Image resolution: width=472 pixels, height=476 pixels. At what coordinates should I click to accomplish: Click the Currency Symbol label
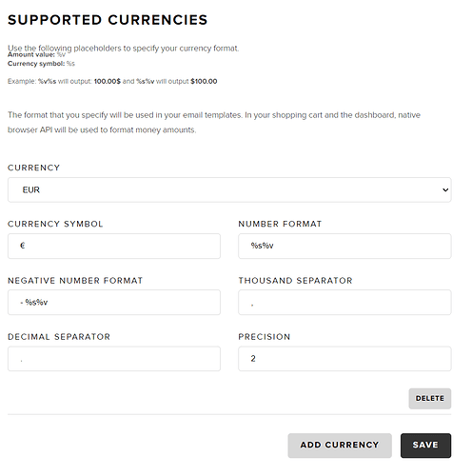(x=55, y=224)
